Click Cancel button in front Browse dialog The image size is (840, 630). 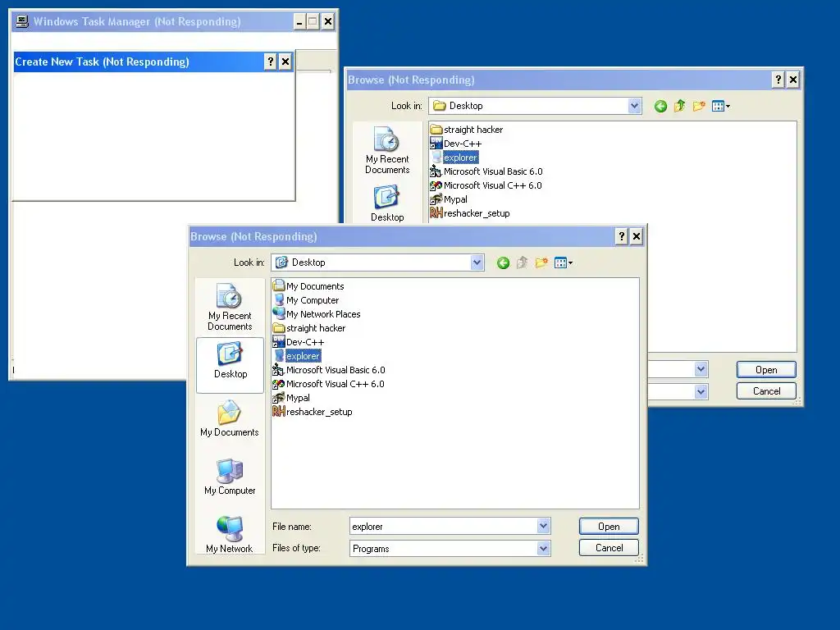pyautogui.click(x=609, y=547)
